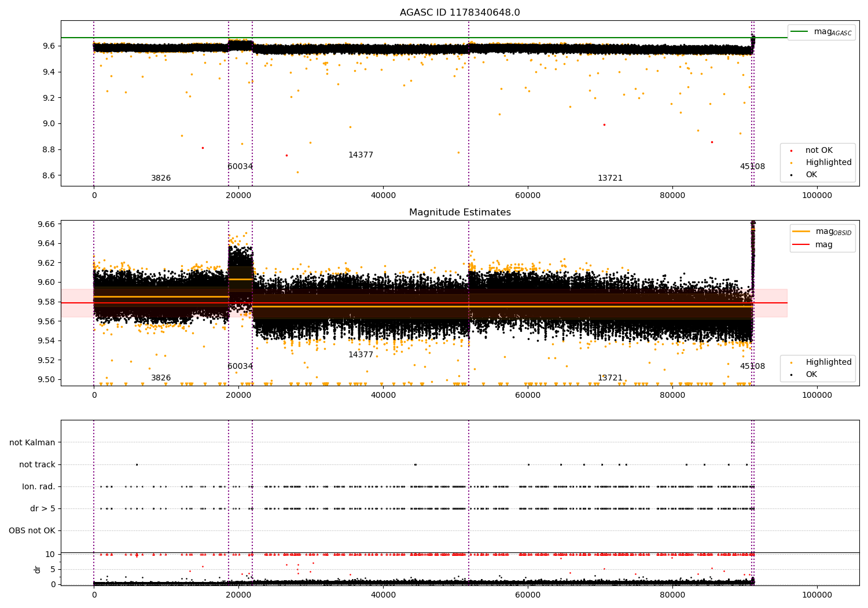Click x-tick "20000" under the top plot
Viewport: 868px width, 608px height.
[x=238, y=196]
